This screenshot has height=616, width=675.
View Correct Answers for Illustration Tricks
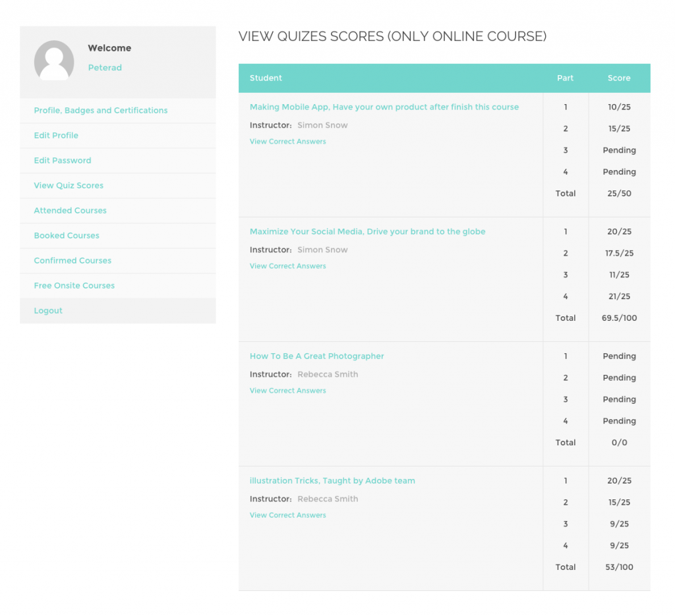(x=287, y=515)
